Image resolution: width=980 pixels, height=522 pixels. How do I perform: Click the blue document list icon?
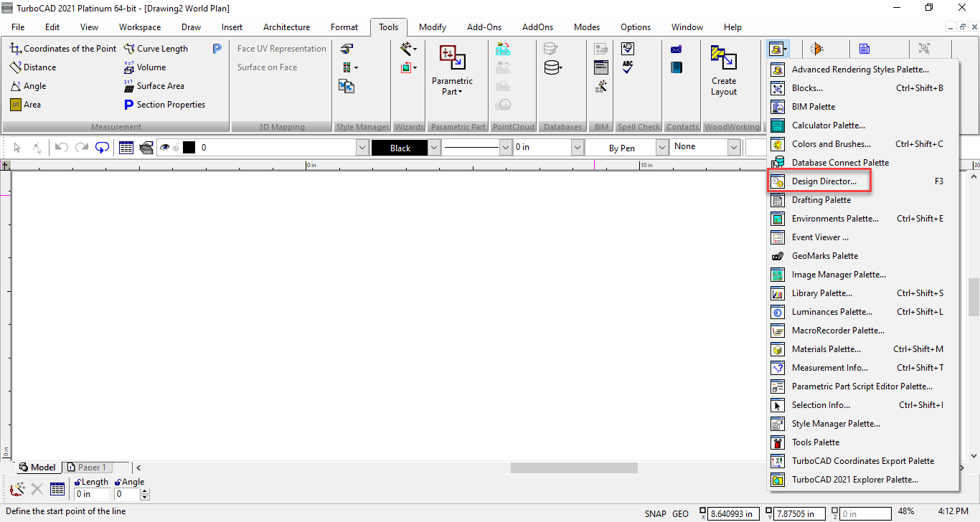pos(864,49)
